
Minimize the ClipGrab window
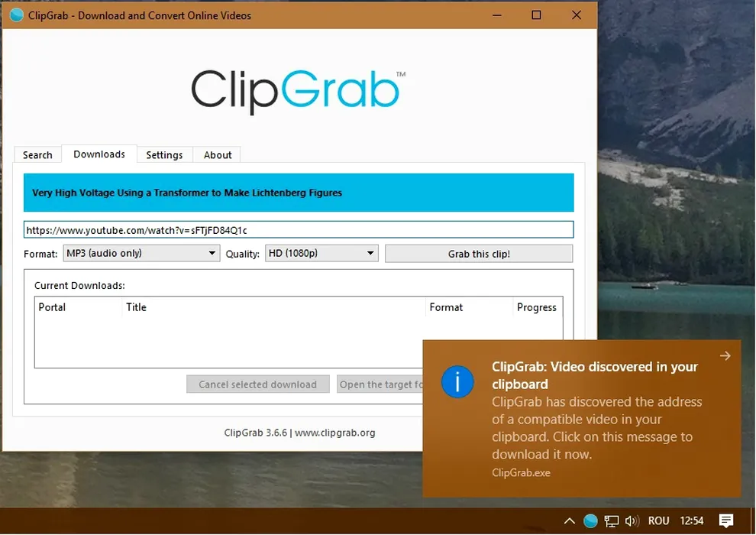click(x=497, y=15)
